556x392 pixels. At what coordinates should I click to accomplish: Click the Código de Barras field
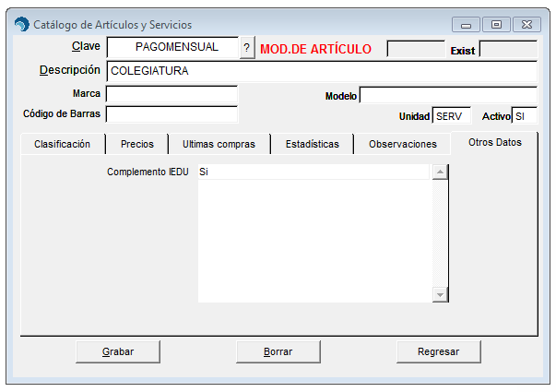pos(172,114)
